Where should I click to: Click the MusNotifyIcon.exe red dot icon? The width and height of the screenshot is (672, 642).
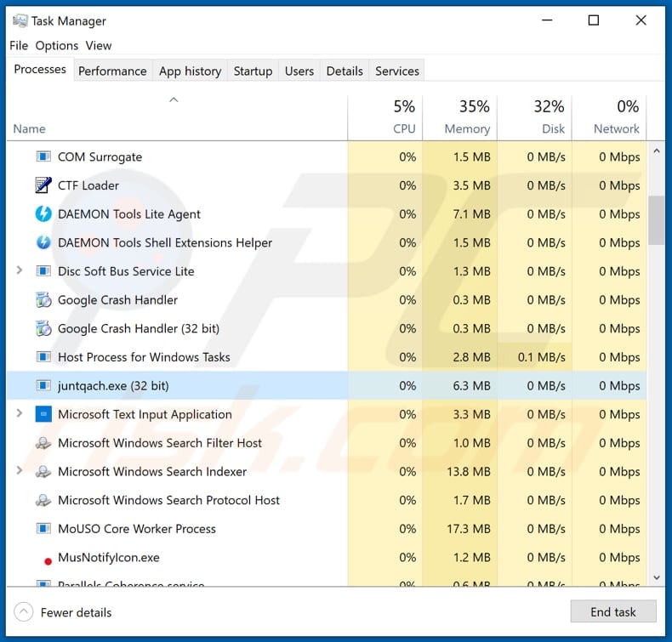pos(48,561)
